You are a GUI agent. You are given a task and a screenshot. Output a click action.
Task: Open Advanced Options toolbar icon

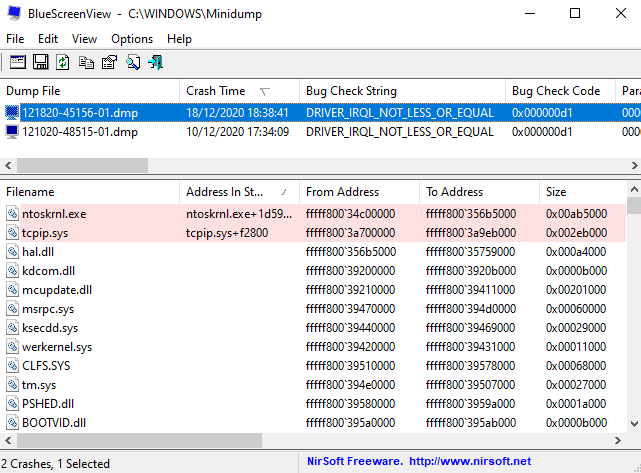[x=18, y=63]
